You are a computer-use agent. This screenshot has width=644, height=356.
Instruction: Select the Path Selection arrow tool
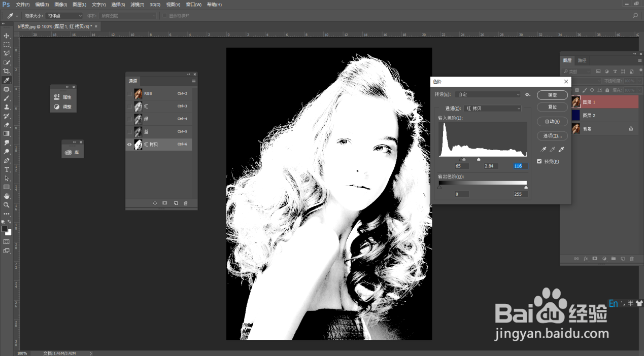point(7,178)
